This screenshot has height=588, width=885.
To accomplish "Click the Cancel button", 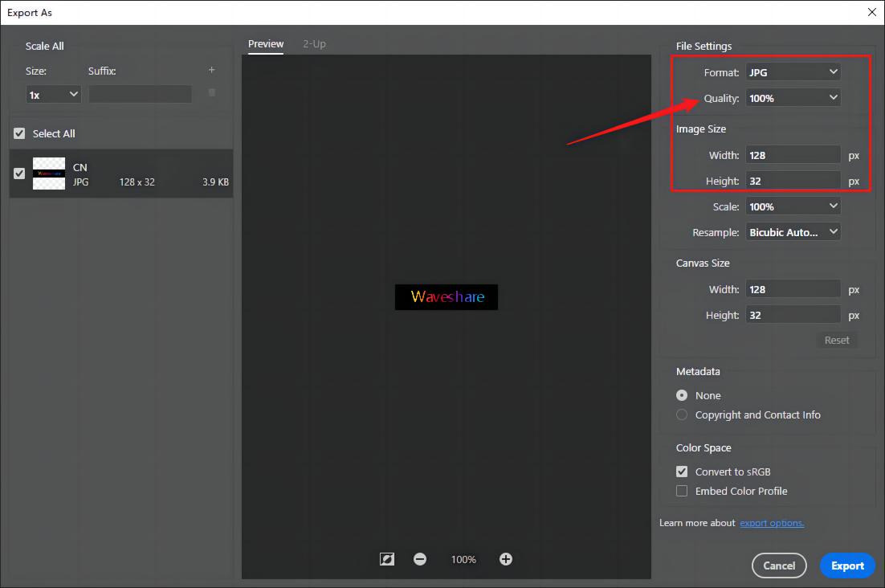I will (779, 566).
